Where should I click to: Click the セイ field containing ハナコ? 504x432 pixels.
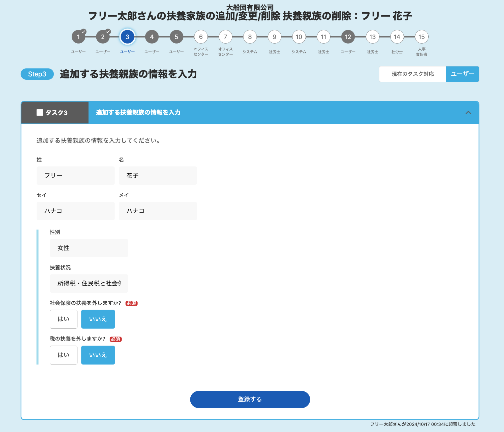(76, 211)
